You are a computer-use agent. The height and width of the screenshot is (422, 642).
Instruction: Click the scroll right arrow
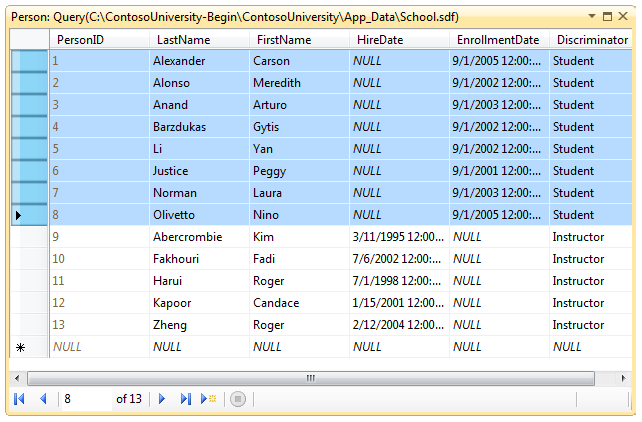coord(623,378)
